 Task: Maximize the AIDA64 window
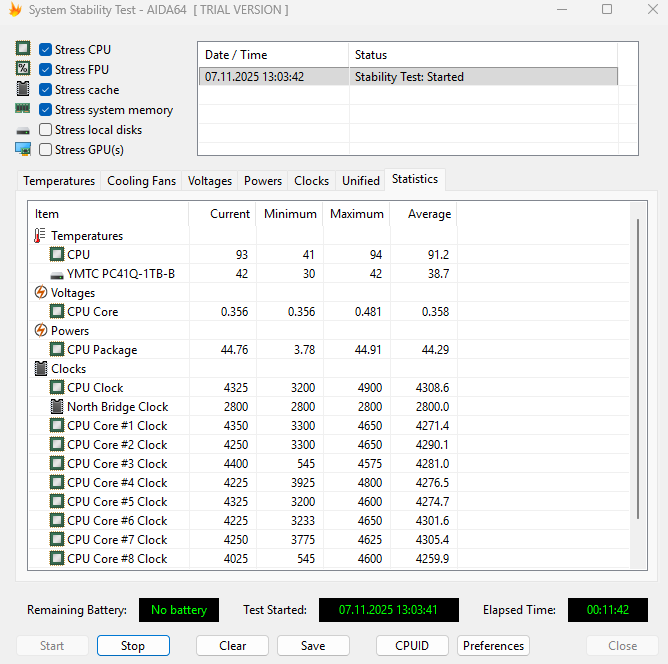pyautogui.click(x=607, y=9)
